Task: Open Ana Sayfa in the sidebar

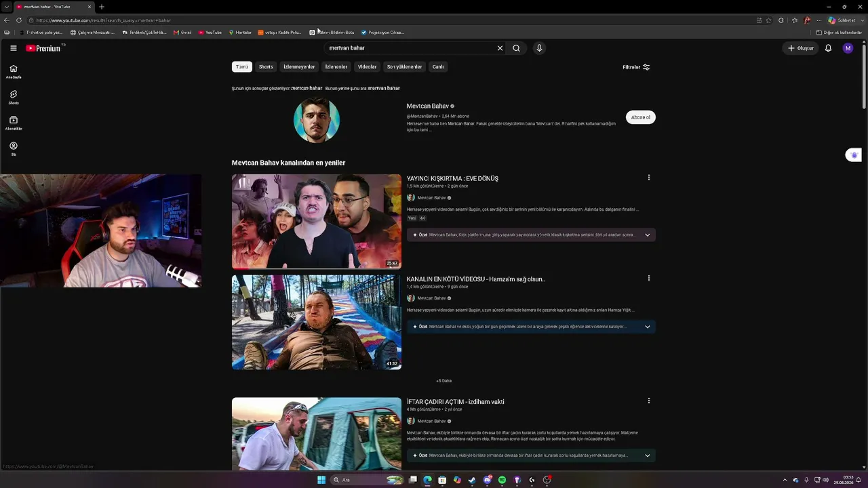Action: pos(14,72)
